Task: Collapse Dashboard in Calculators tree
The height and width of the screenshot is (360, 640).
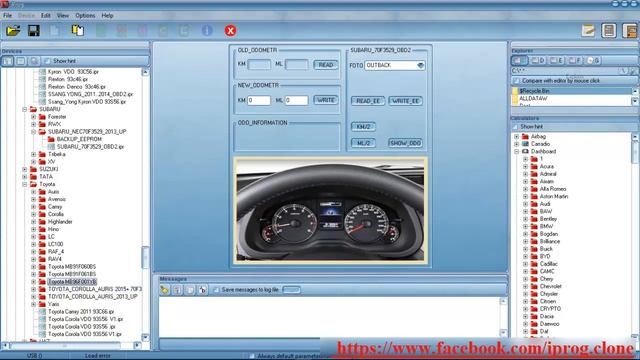Action: click(x=516, y=151)
